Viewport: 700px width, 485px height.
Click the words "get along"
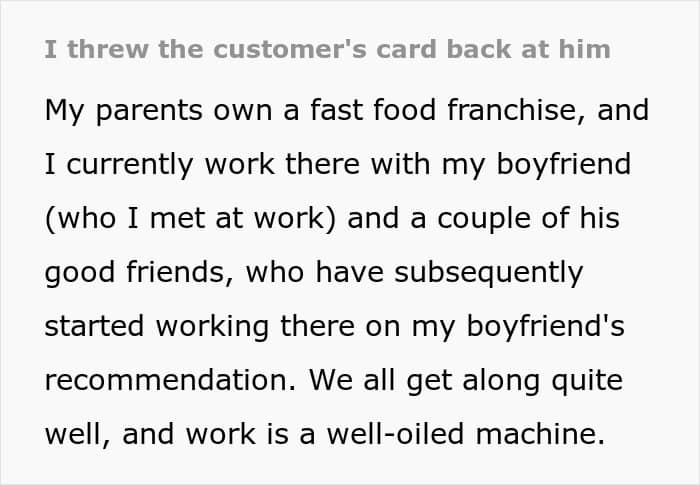point(473,381)
